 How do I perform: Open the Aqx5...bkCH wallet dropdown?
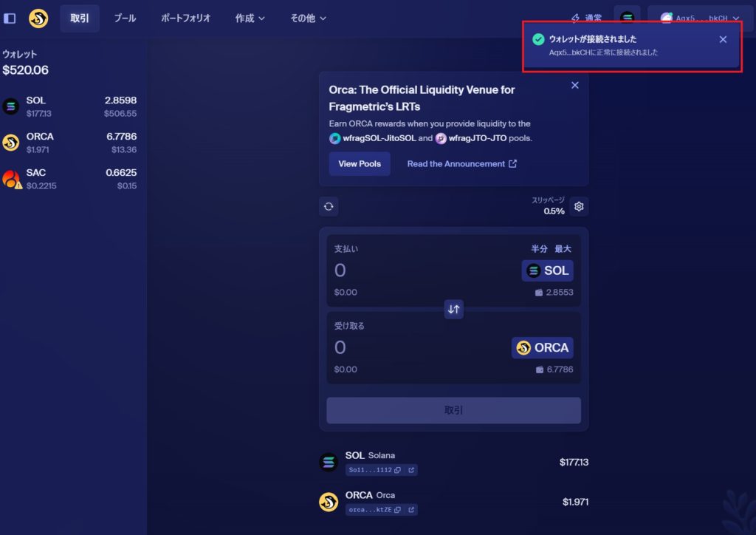tap(700, 18)
